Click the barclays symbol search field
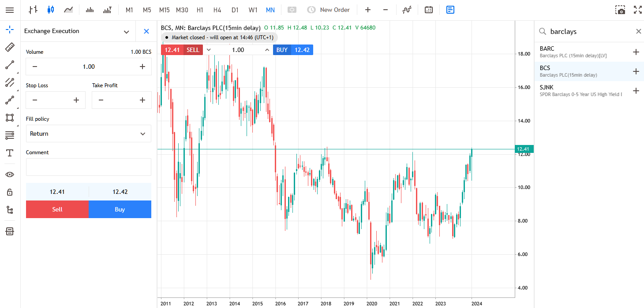This screenshot has width=644, height=308. (589, 31)
